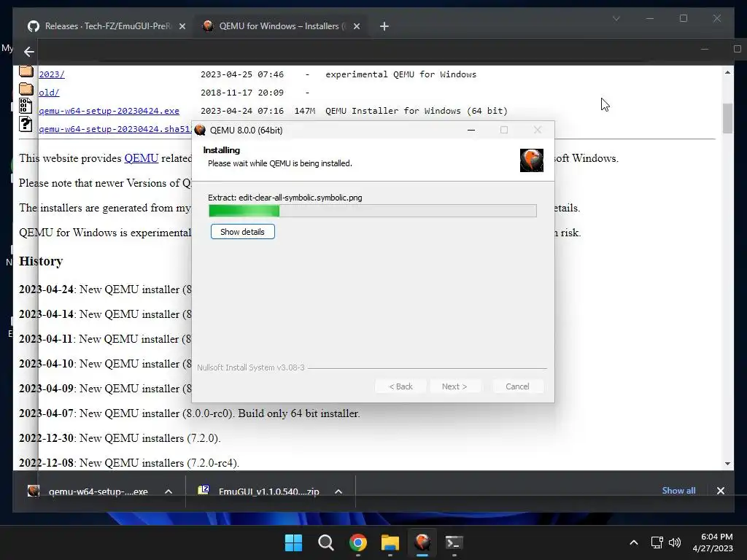Click the GitHub favicon on Releases tab
Viewport: 747px width, 560px height.
34,26
